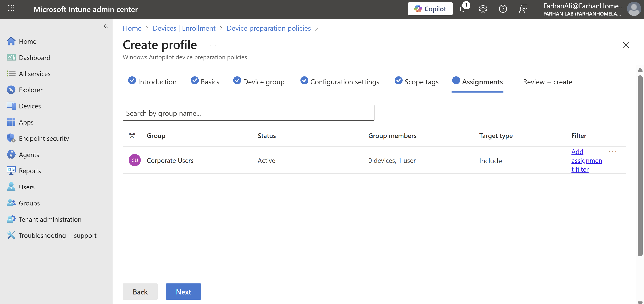Go to Tenant administration in sidebar

coord(50,219)
